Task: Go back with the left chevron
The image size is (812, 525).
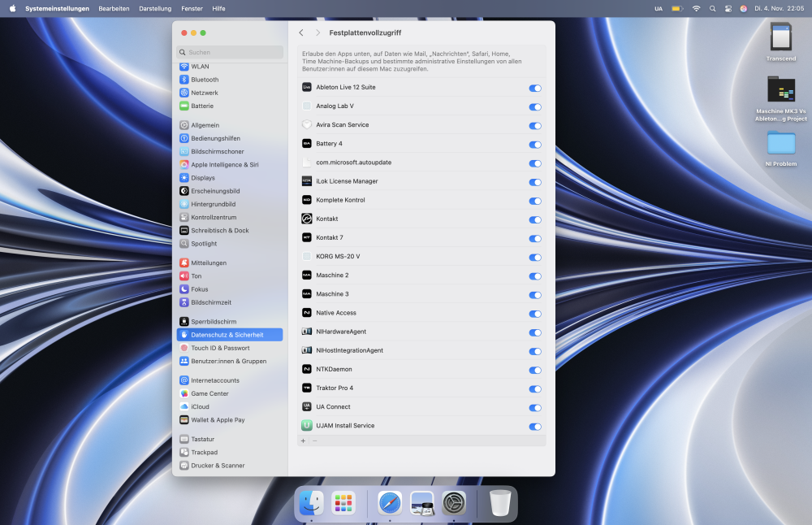Action: 301,33
